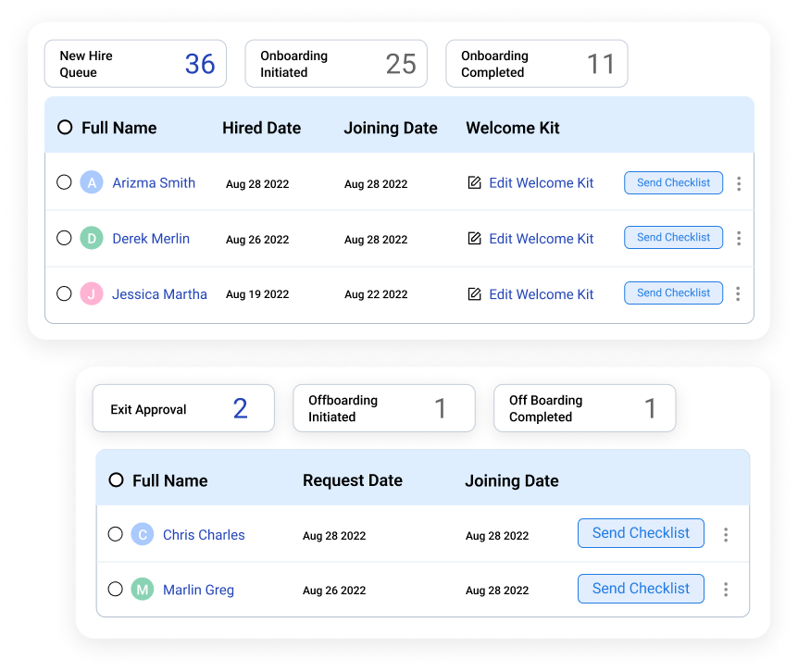Click Jessica Martha's welcome kit pencil icon
The height and width of the screenshot is (672, 798).
(476, 293)
